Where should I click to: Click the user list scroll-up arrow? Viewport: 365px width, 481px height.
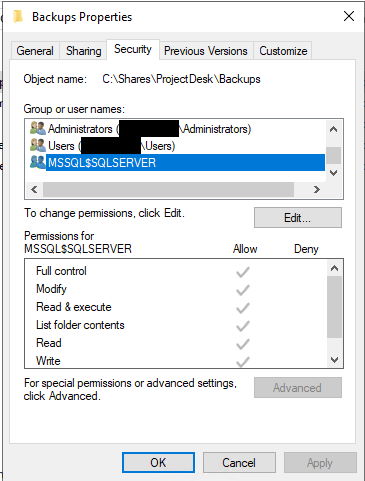(x=333, y=129)
